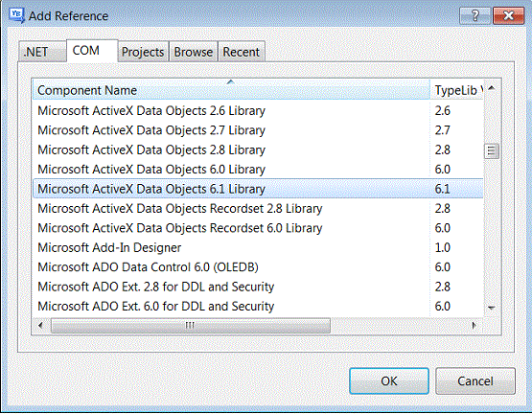Select ActiveX Data Objects Recordset 2.8 Library
The width and height of the screenshot is (532, 414).
pyautogui.click(x=258, y=208)
